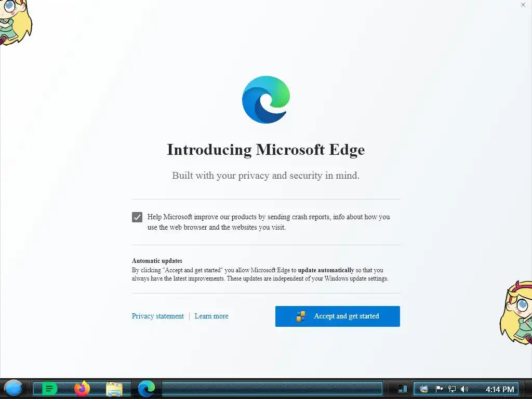532x399 pixels.
Task: Open File Explorer from the taskbar
Action: 114,389
